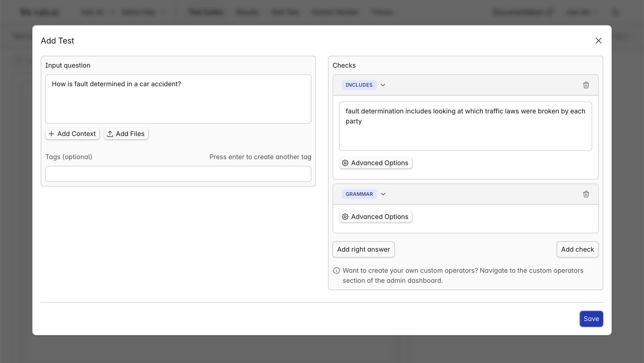The image size is (644, 363).
Task: Focus the Tags input field
Action: (178, 174)
